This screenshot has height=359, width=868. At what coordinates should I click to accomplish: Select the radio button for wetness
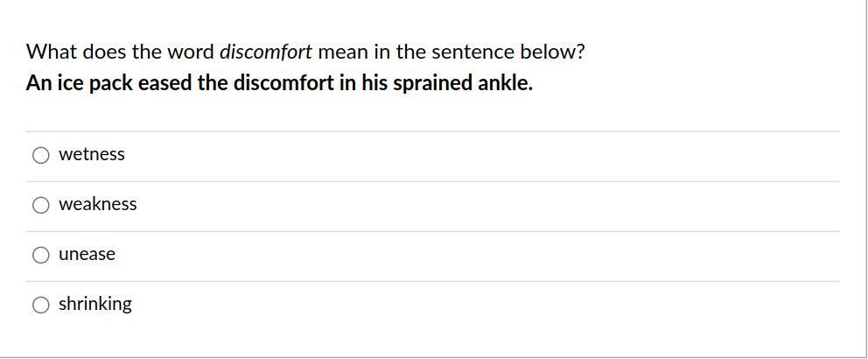pos(41,155)
